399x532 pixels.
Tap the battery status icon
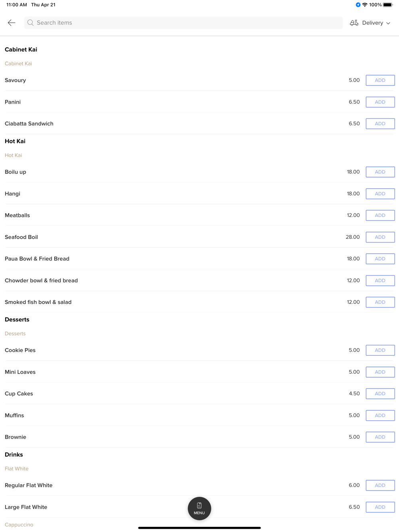tap(388, 5)
